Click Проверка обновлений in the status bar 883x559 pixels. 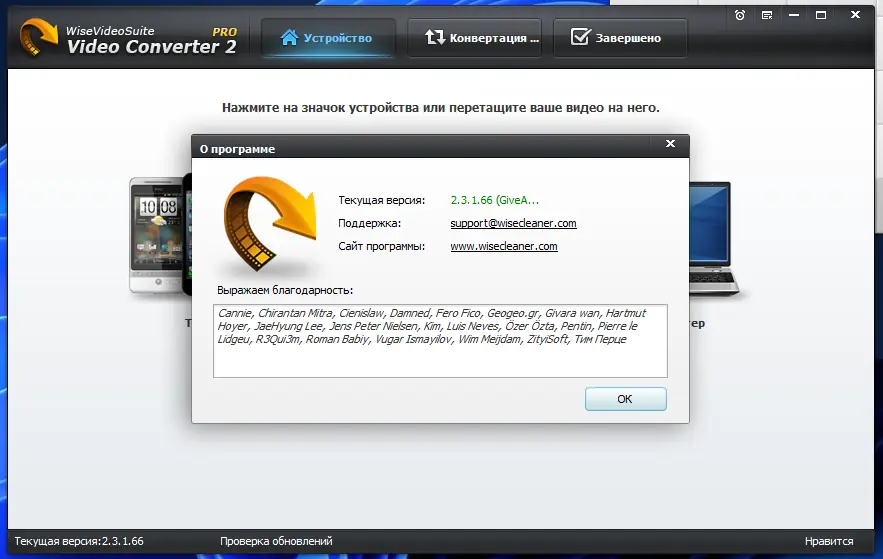[276, 541]
